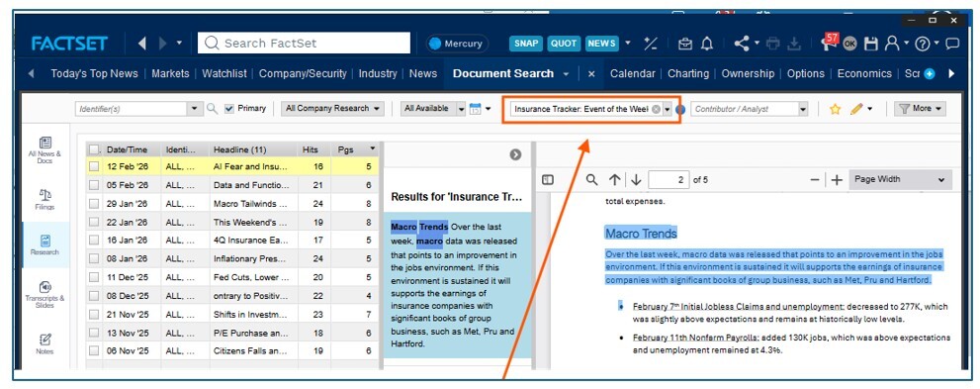Open the calendar date picker icon

click(x=475, y=109)
